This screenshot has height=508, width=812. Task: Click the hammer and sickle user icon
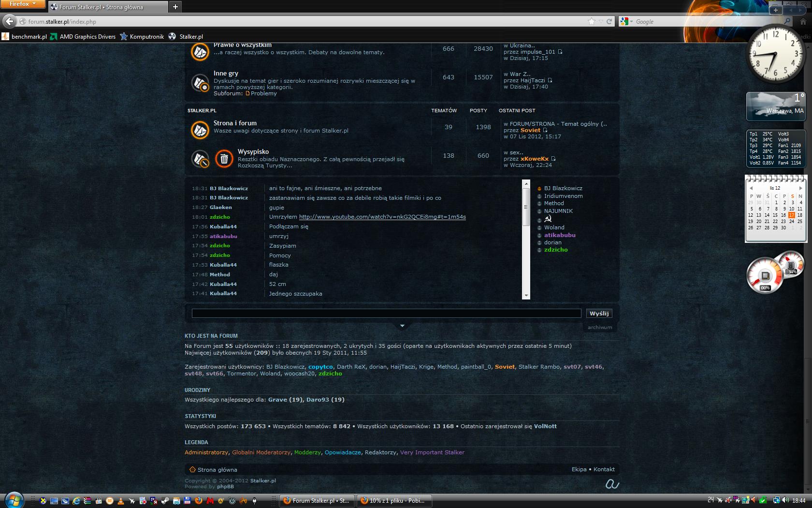coord(548,219)
